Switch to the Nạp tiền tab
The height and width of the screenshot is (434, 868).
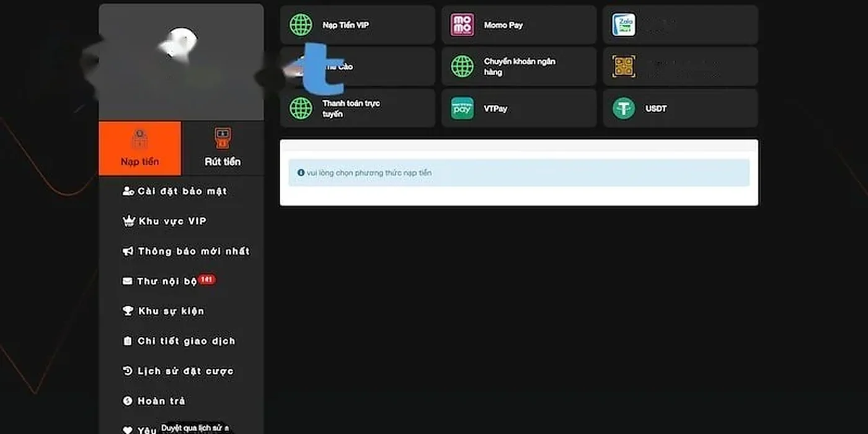tap(140, 148)
